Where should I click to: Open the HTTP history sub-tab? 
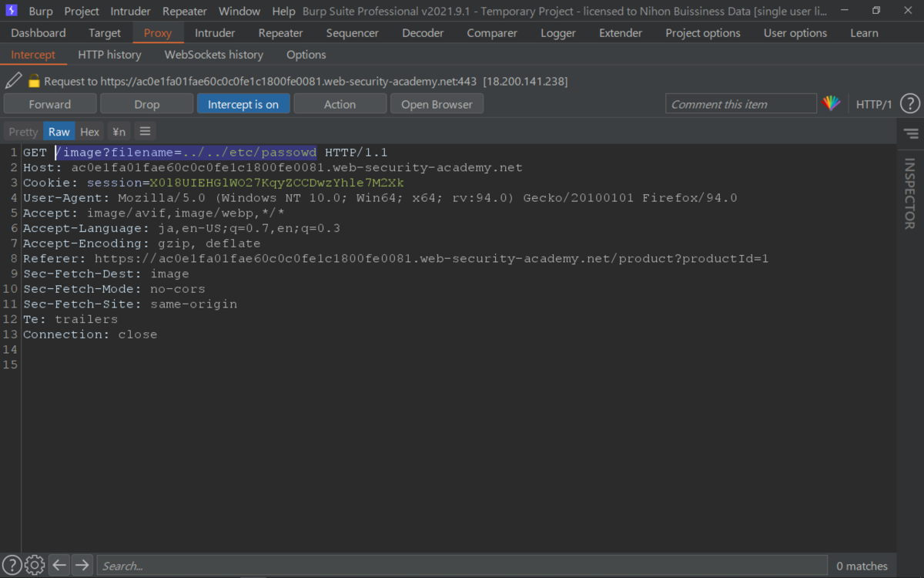[109, 55]
